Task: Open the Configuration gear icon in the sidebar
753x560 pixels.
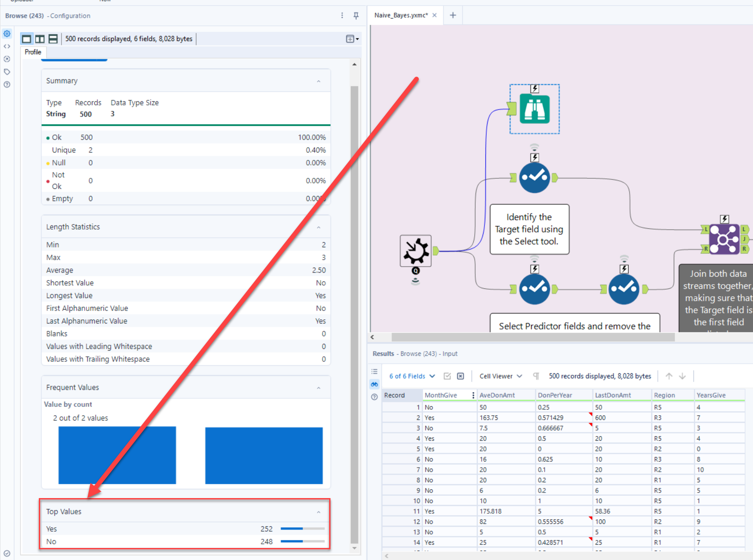Action: (x=6, y=33)
